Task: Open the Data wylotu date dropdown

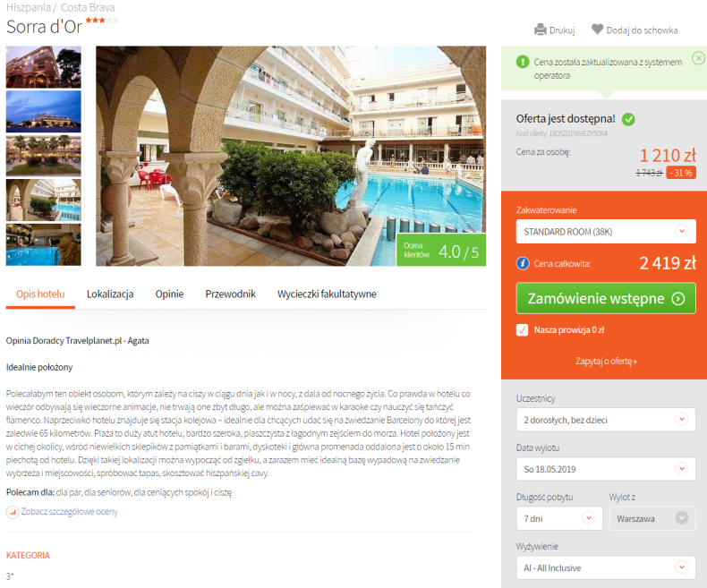Action: coord(606,469)
